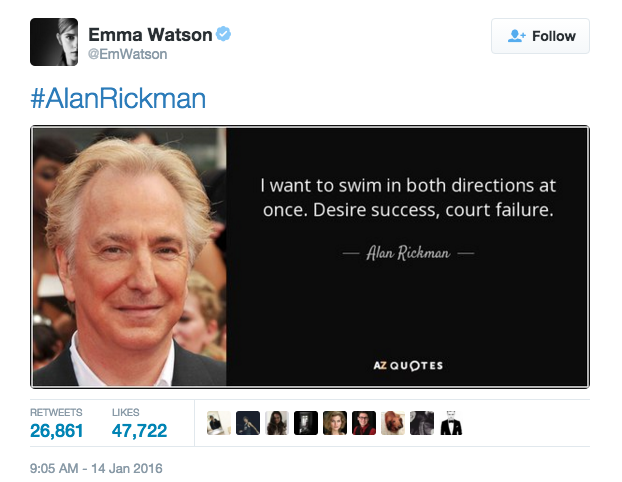Open the #AlanRickman hashtag link
This screenshot has width=622, height=482.
[x=118, y=98]
